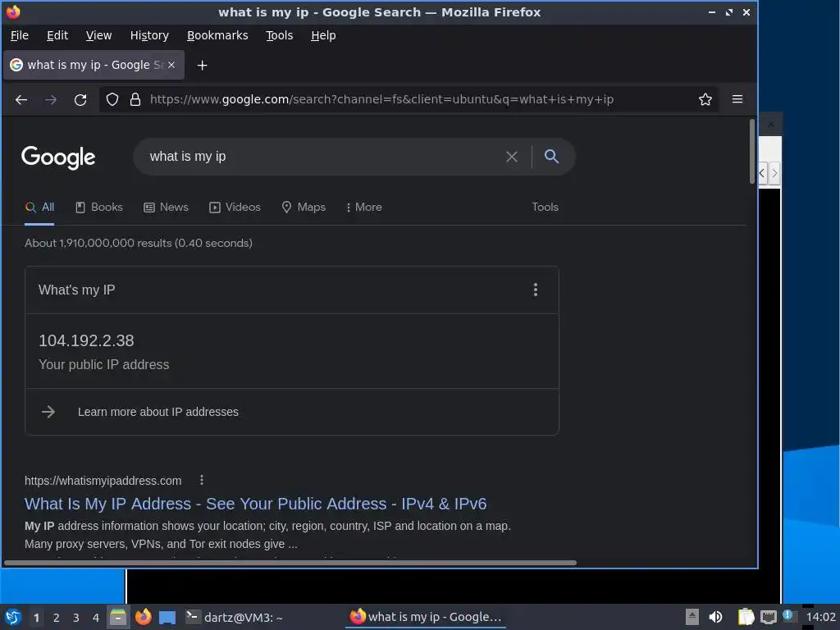Click the taskbar clock 14:02

820,617
